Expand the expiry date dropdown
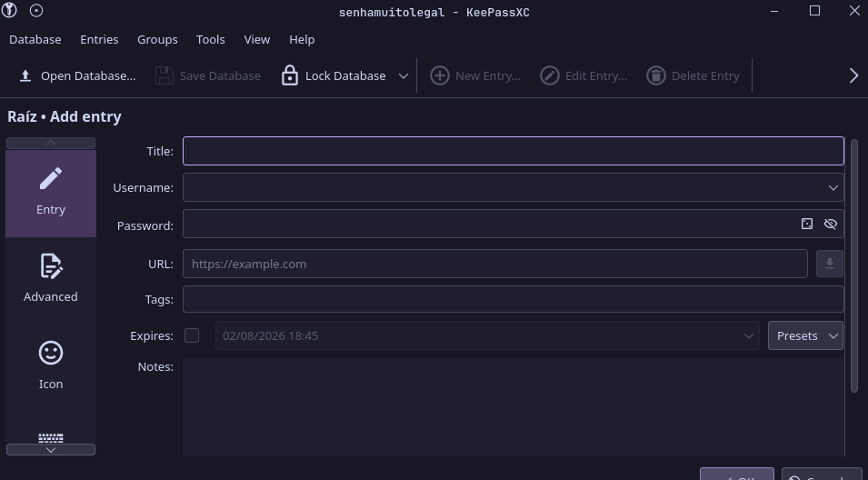868x480 pixels. (748, 336)
